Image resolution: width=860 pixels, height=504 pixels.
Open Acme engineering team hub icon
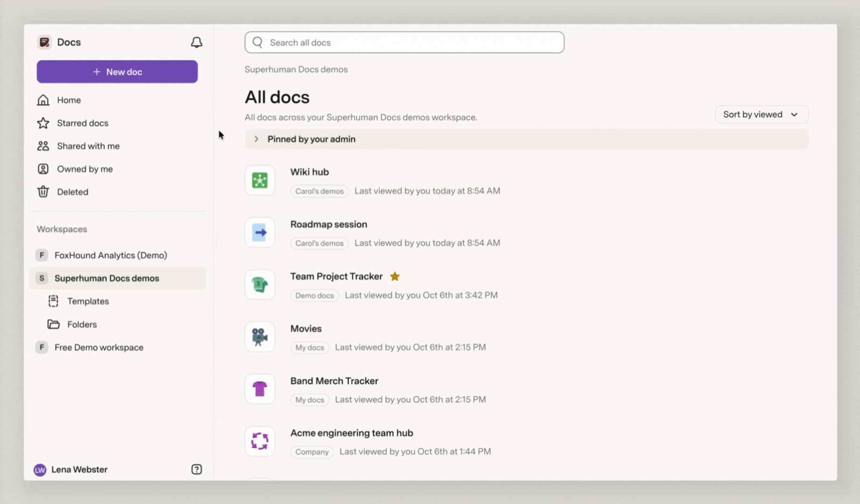click(x=260, y=441)
